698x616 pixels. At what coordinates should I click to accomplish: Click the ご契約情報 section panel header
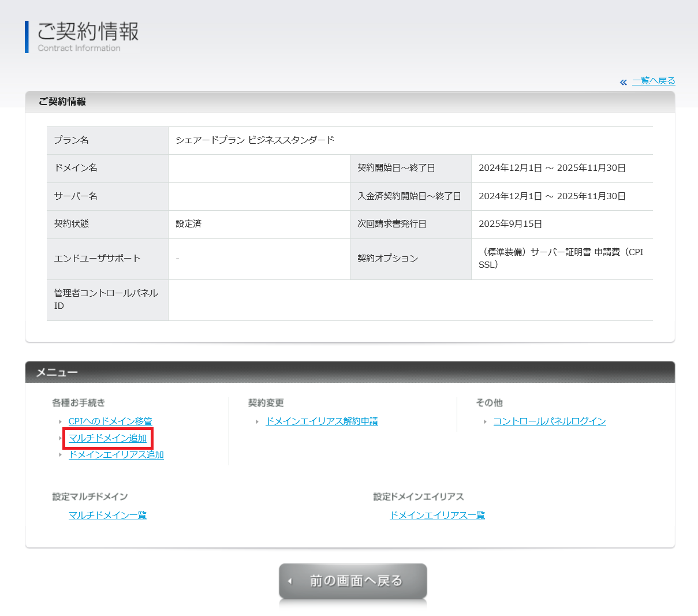pos(350,102)
